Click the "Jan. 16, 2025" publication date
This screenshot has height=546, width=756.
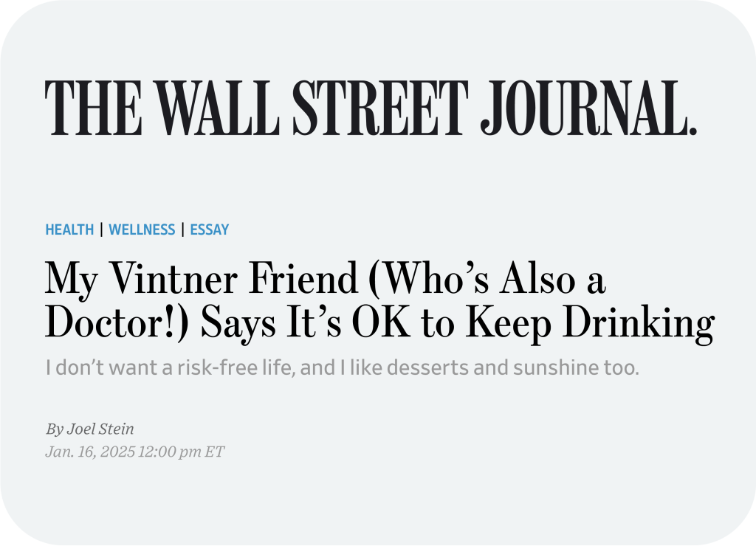click(90, 452)
